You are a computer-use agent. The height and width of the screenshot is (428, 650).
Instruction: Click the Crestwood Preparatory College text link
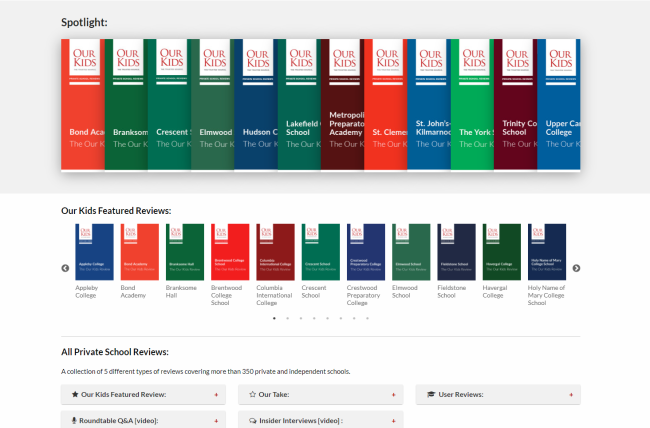[364, 295]
